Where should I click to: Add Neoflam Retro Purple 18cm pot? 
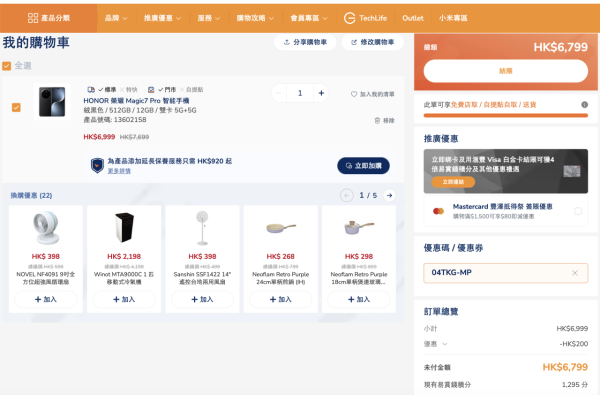(x=359, y=299)
